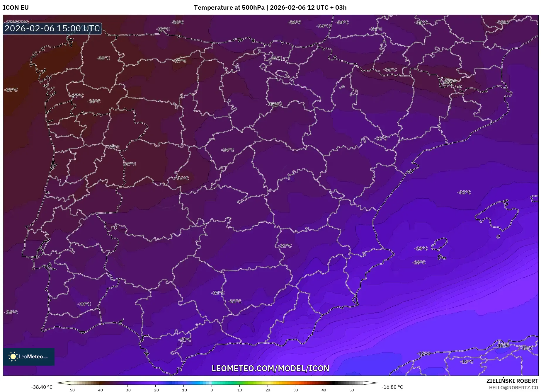Click the -36°C contour label near Madrid region
This screenshot has width=541, height=392.
coord(182,178)
